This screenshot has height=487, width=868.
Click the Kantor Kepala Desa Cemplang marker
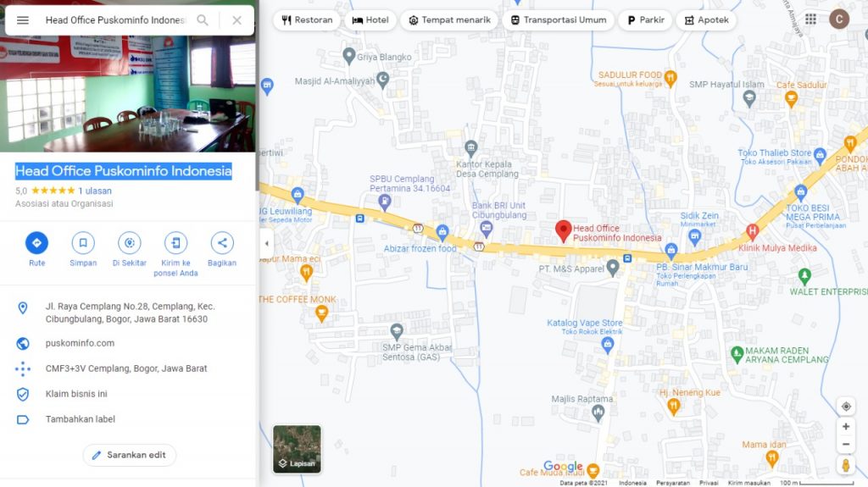[x=471, y=147]
